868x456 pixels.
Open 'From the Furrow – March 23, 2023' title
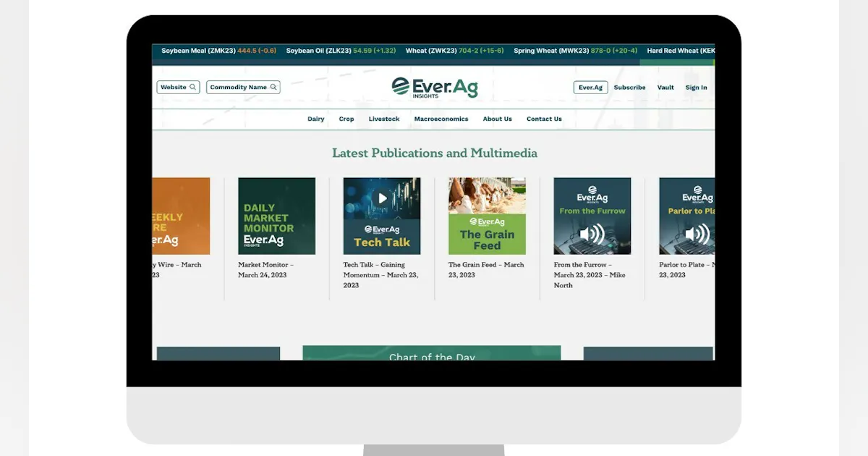coord(590,275)
